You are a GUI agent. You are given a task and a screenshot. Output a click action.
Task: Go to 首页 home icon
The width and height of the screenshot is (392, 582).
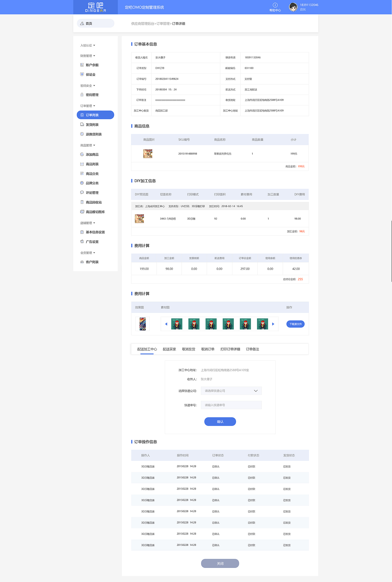coord(82,24)
